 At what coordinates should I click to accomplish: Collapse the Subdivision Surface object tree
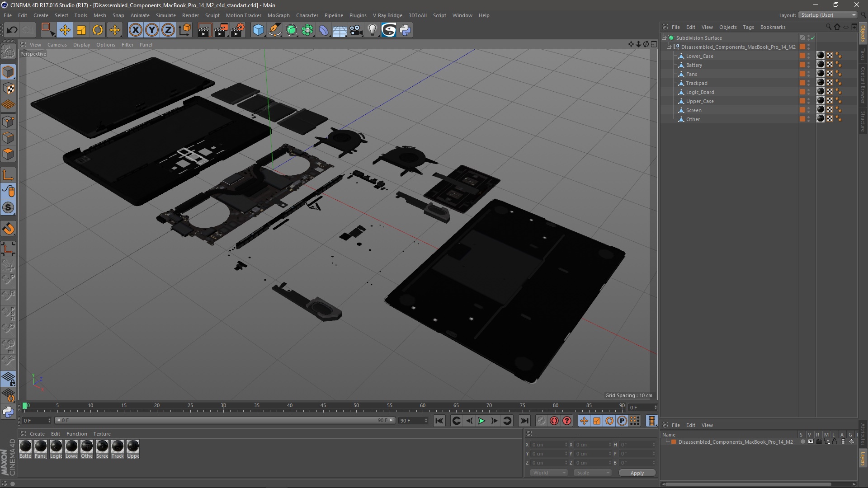pos(664,38)
